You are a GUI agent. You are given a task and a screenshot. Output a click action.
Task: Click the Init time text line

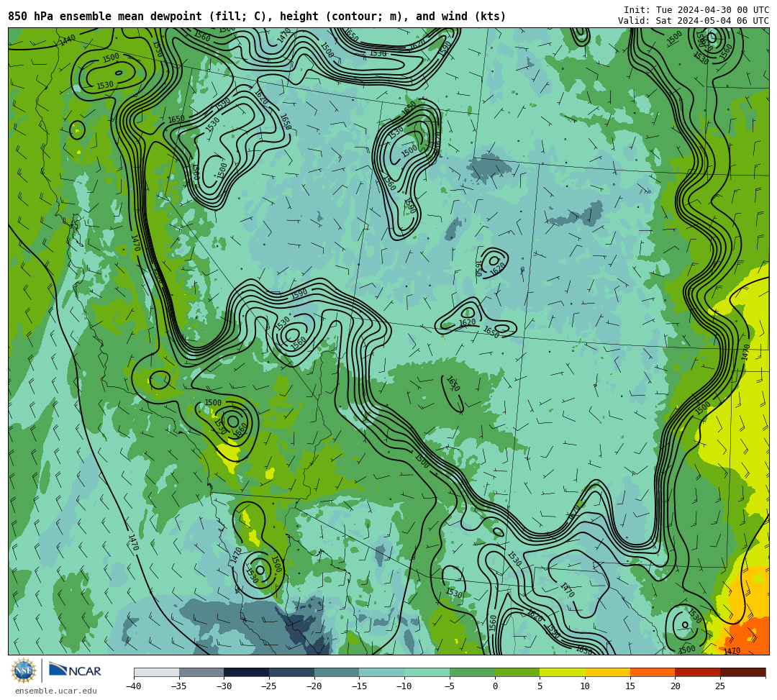coord(696,10)
